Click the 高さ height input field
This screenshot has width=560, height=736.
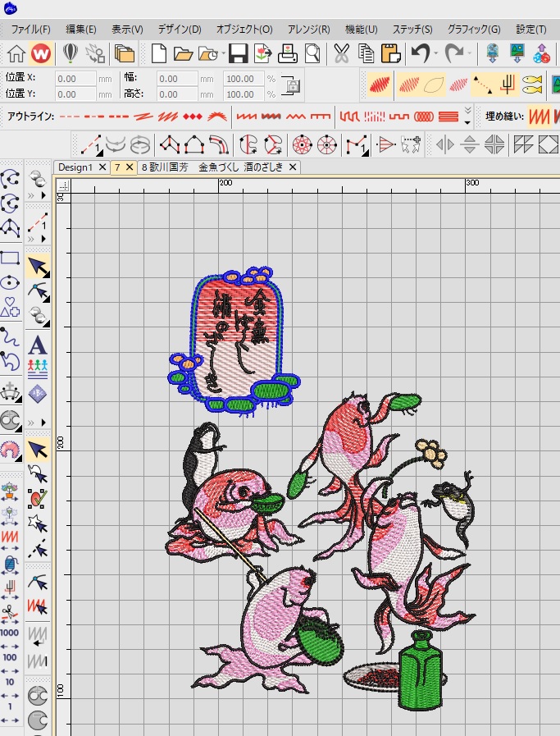[177, 94]
